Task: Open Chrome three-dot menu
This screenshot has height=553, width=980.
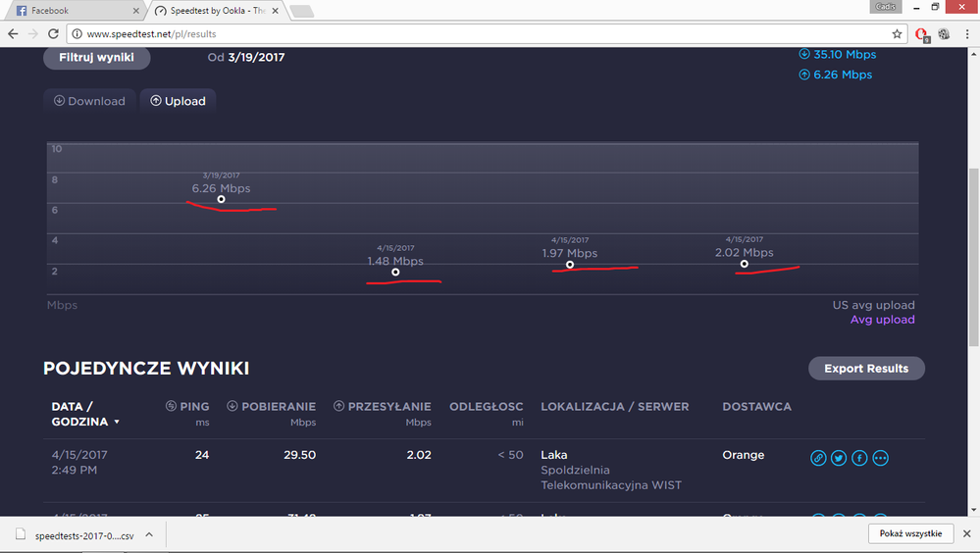Action: [x=964, y=33]
